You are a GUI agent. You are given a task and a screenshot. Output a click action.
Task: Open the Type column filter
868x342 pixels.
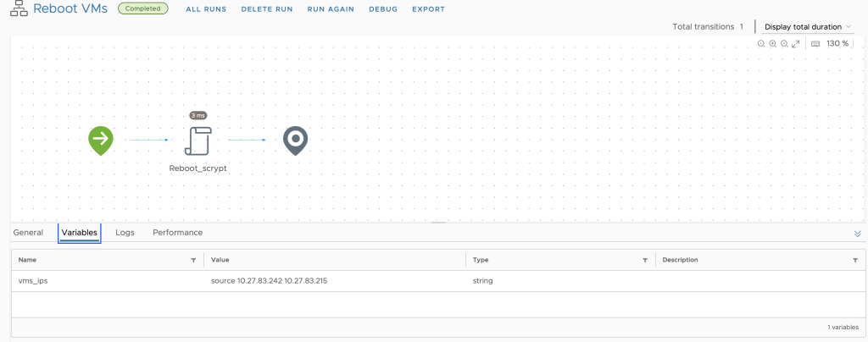645,260
